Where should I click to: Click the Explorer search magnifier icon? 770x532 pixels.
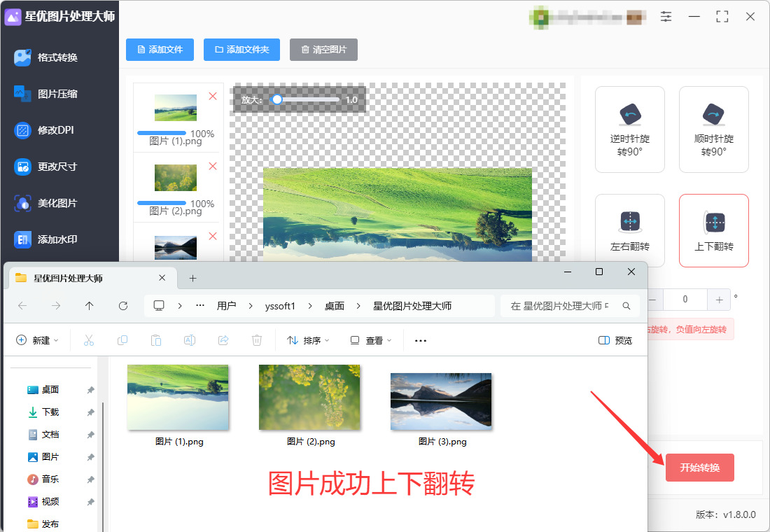click(626, 306)
